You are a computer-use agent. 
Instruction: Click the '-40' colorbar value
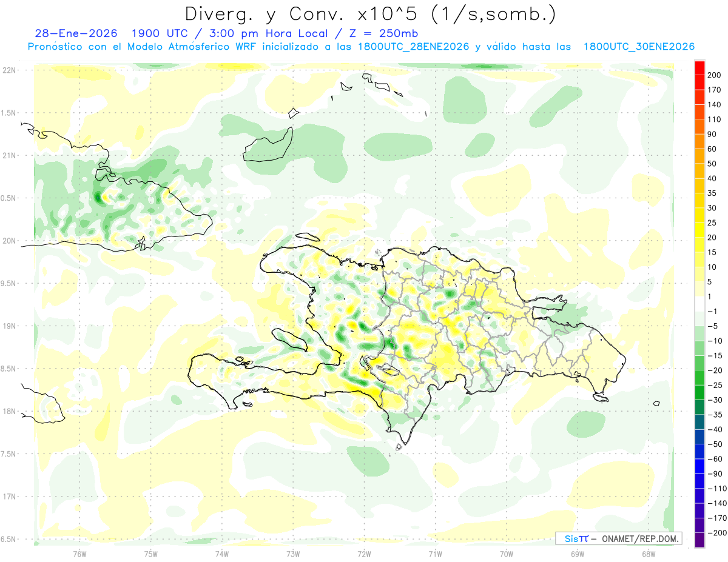click(x=715, y=429)
